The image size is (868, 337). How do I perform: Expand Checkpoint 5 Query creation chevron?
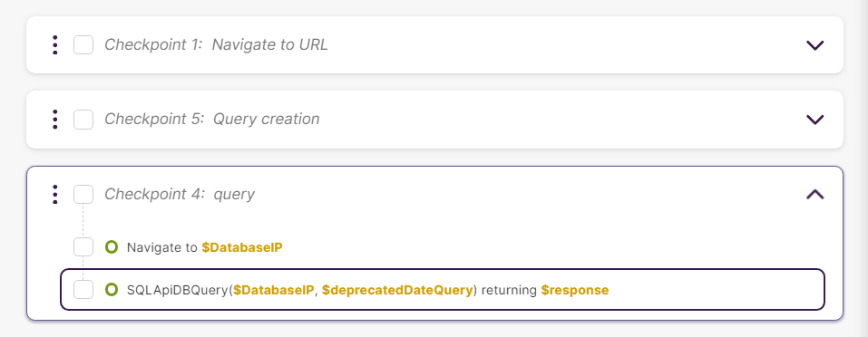(x=814, y=120)
